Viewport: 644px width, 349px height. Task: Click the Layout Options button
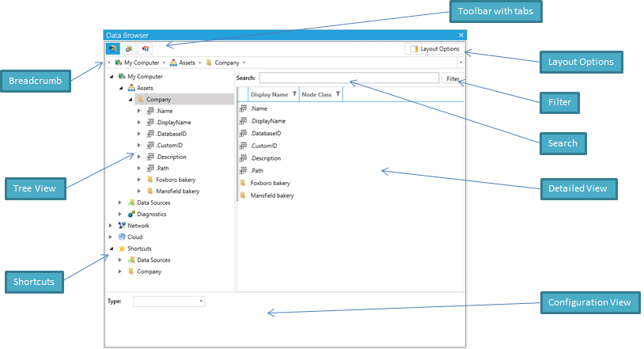point(434,49)
